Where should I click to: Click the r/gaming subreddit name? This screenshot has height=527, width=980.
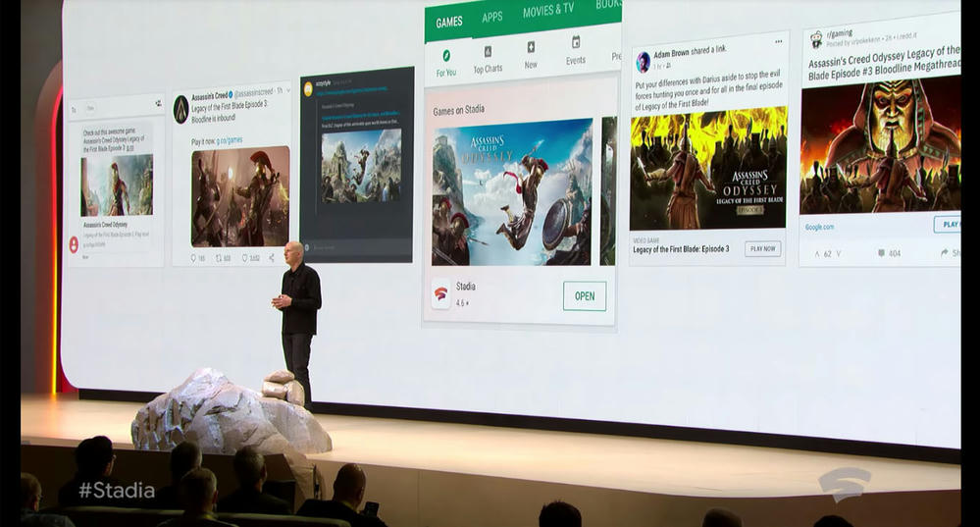(840, 33)
